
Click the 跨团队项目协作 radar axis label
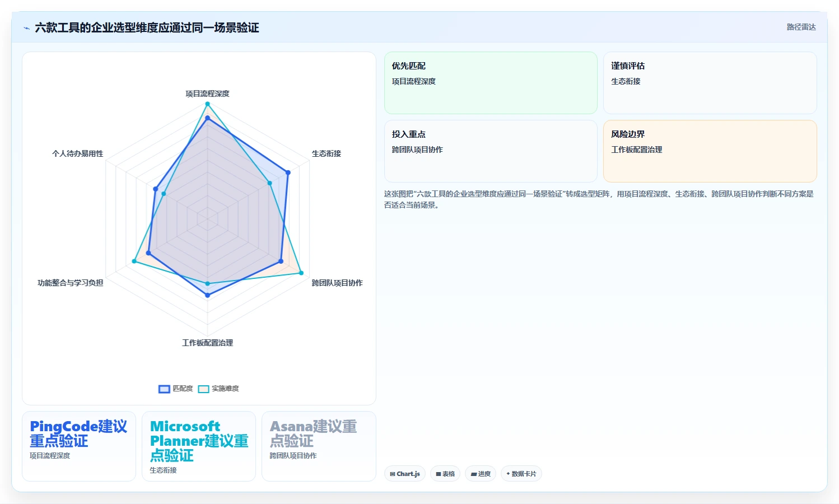tap(337, 283)
